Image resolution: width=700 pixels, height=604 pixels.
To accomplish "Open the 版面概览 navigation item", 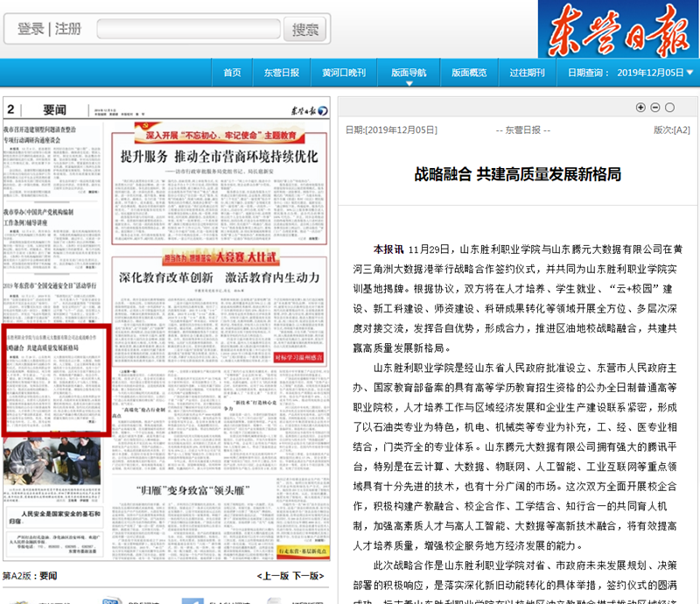I will pyautogui.click(x=469, y=73).
